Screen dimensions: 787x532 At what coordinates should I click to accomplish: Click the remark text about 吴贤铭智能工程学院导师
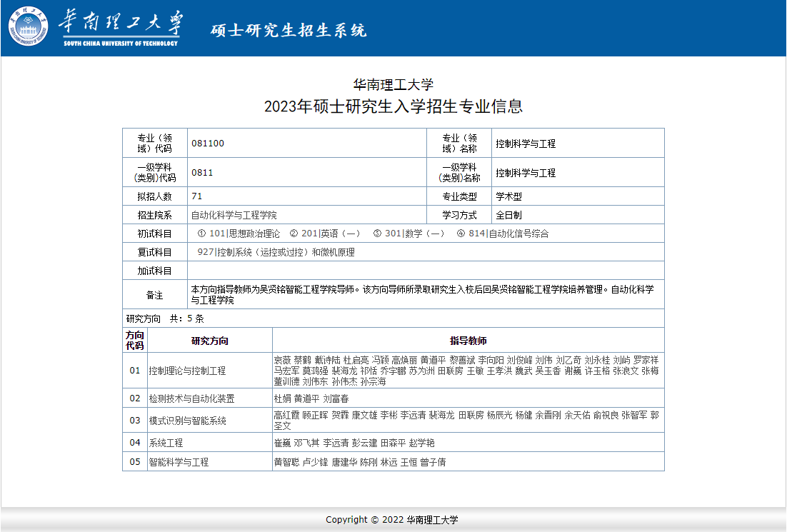[423, 295]
